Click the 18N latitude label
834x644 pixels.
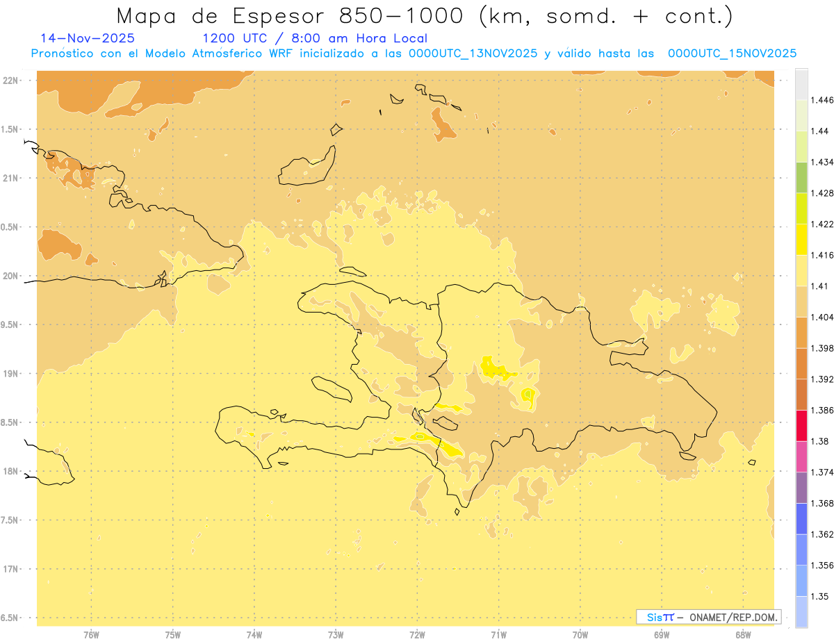click(x=10, y=472)
